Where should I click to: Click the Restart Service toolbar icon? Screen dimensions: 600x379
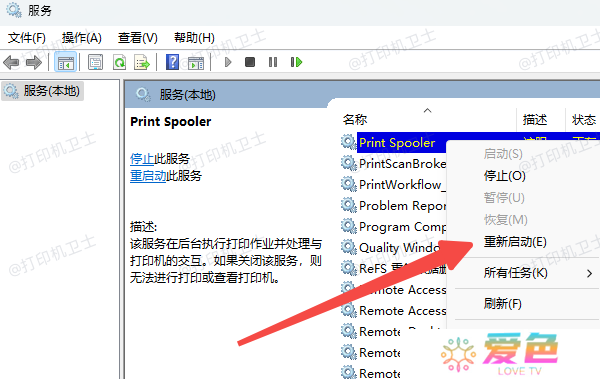tap(296, 62)
